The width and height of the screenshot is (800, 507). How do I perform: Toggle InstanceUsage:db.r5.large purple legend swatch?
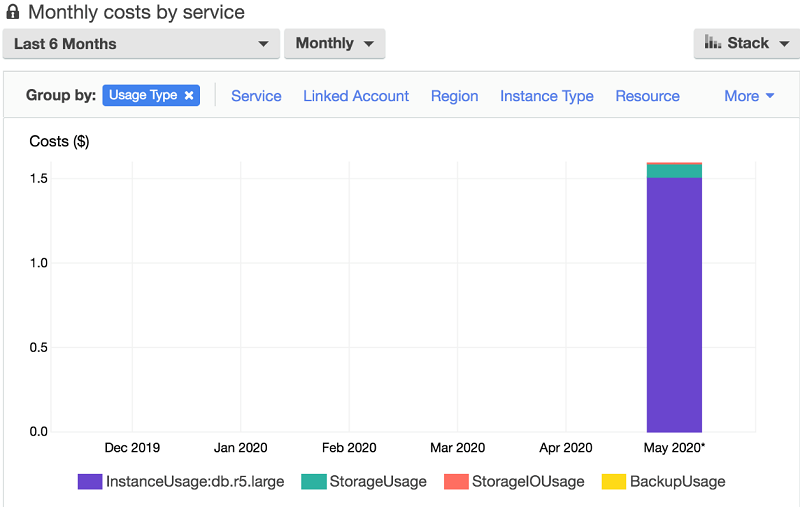click(90, 481)
